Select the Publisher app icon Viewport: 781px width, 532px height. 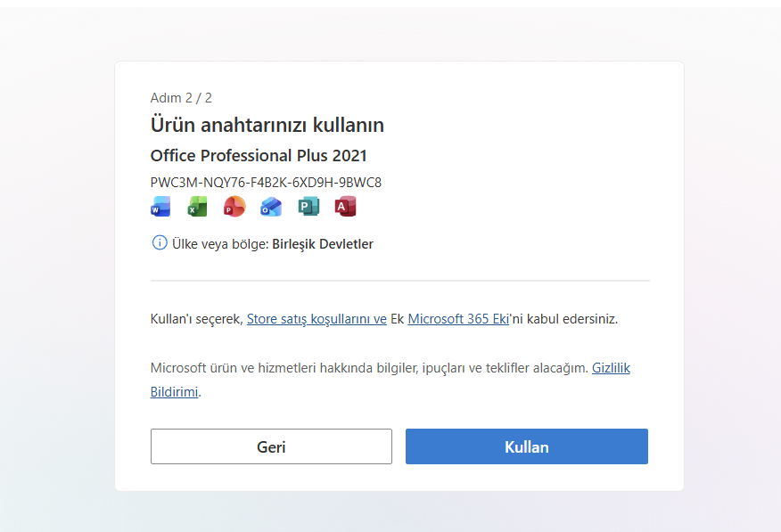click(308, 207)
